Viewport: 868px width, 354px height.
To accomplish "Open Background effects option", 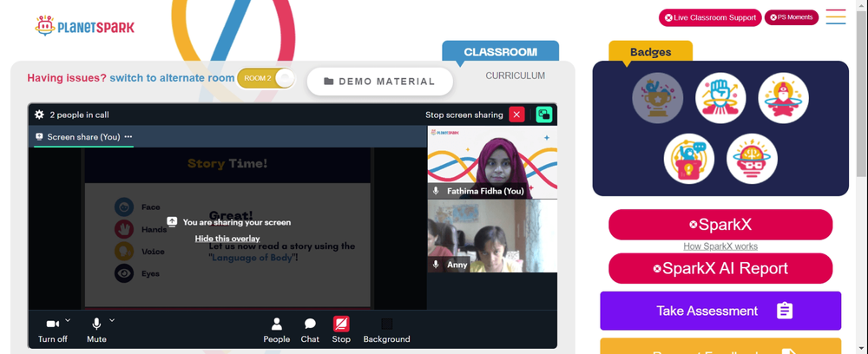I will click(x=386, y=330).
